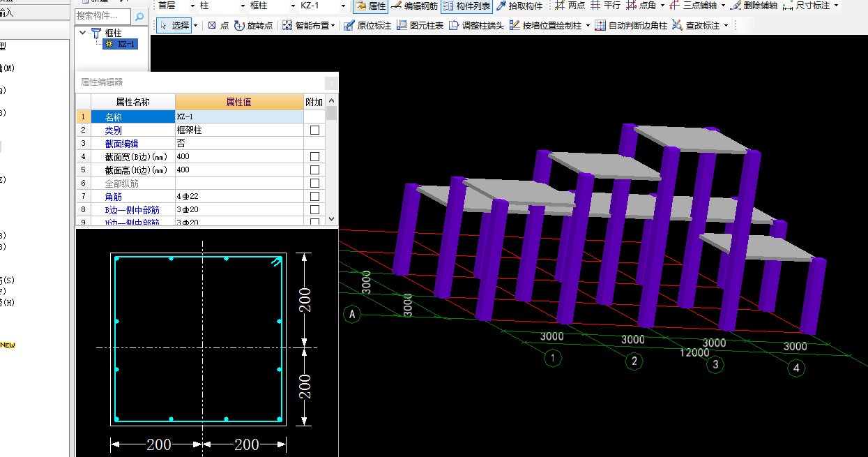Expand the arrow next to 选择 tool

coord(196,25)
